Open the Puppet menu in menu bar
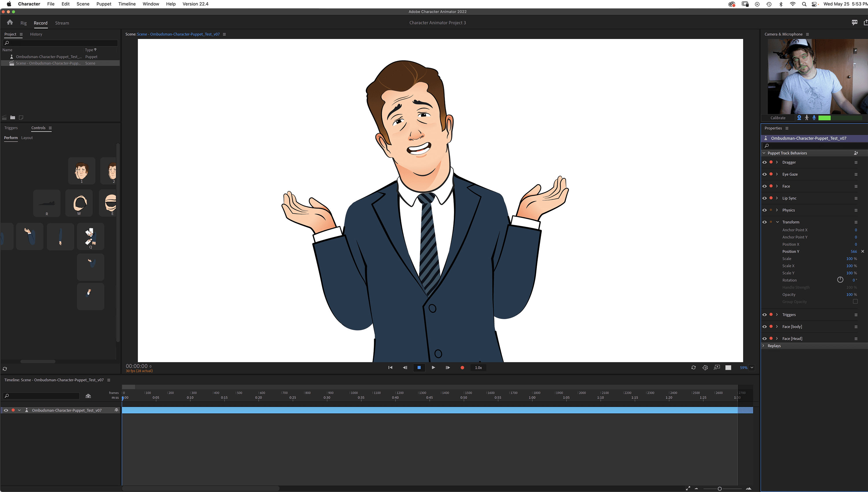Viewport: 868px width, 492px height. [x=104, y=4]
